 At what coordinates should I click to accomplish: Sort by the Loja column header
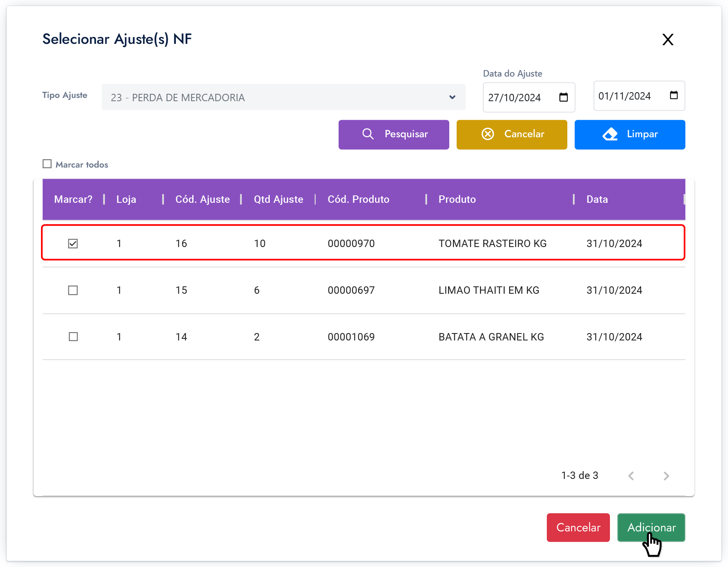pos(126,199)
